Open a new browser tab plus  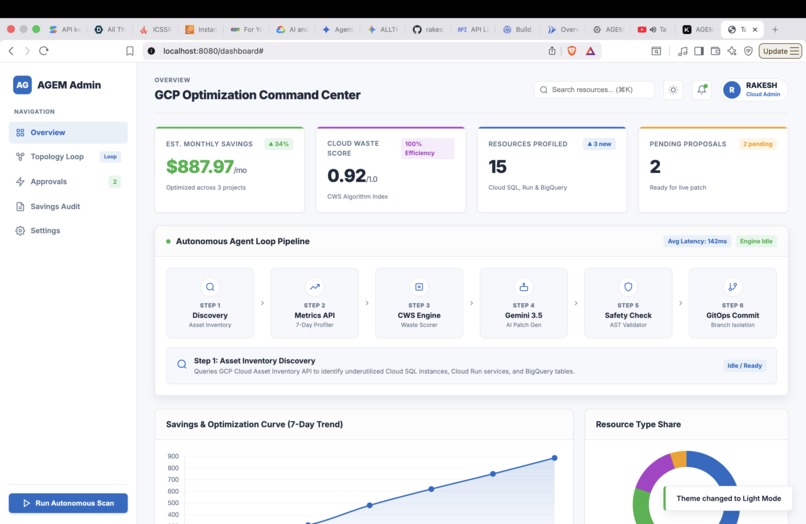[775, 29]
